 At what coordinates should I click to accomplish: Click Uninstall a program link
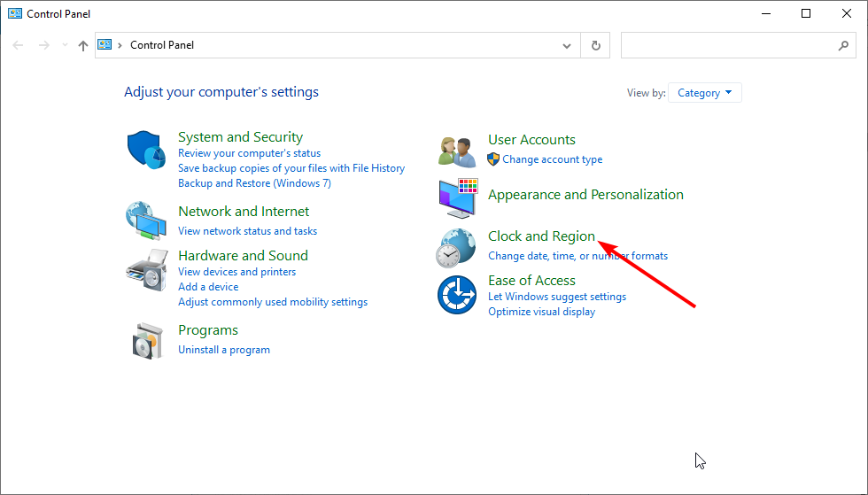[224, 350]
